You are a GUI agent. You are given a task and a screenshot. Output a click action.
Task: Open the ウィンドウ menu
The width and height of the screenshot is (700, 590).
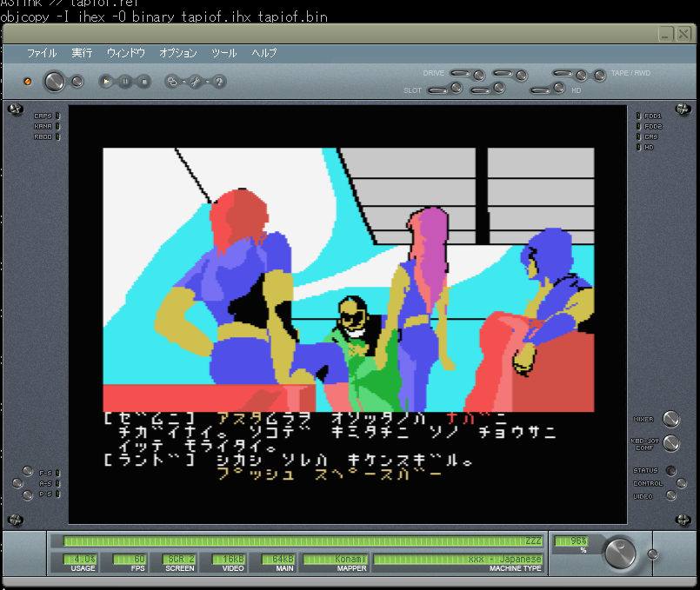tap(126, 53)
